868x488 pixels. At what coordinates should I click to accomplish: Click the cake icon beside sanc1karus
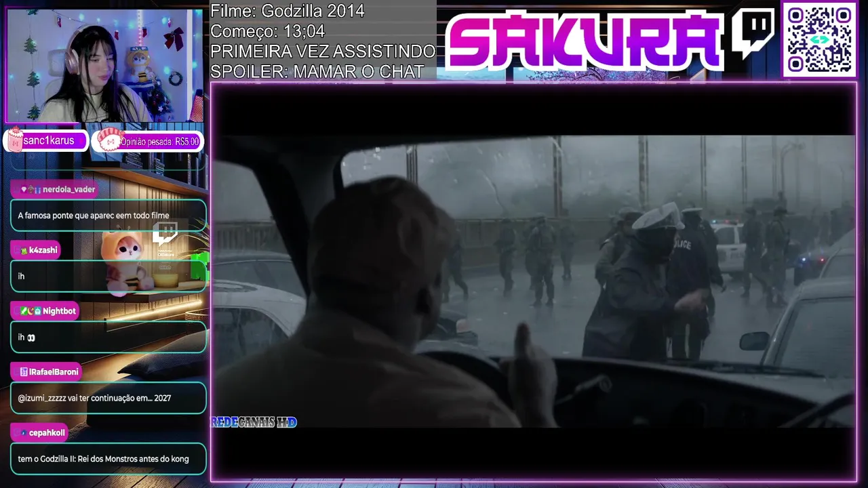click(14, 140)
